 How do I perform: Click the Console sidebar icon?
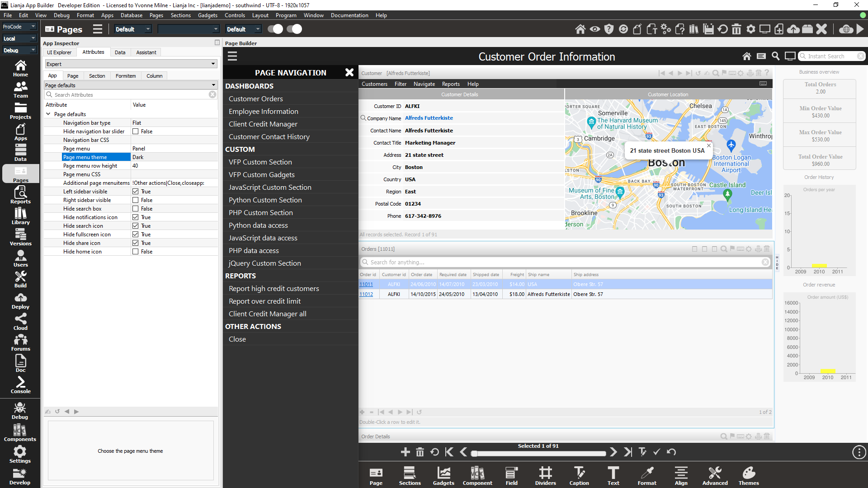coord(20,385)
